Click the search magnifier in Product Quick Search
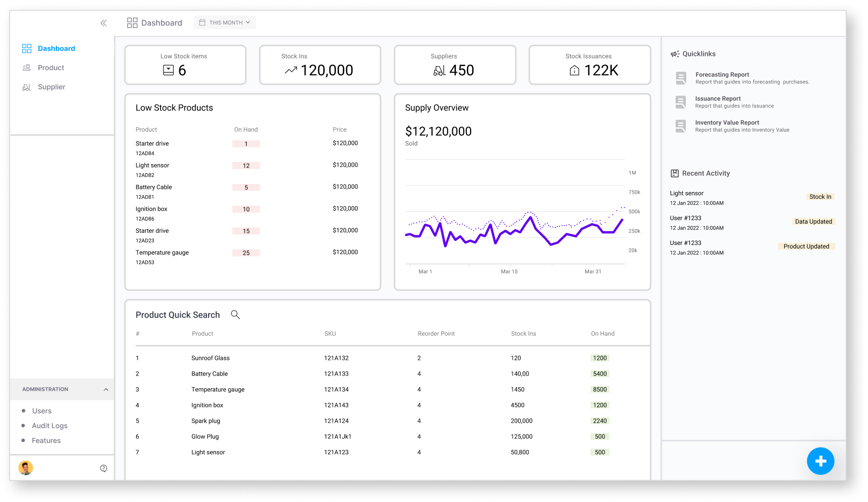Screen dimensions: 868x502 235,315
